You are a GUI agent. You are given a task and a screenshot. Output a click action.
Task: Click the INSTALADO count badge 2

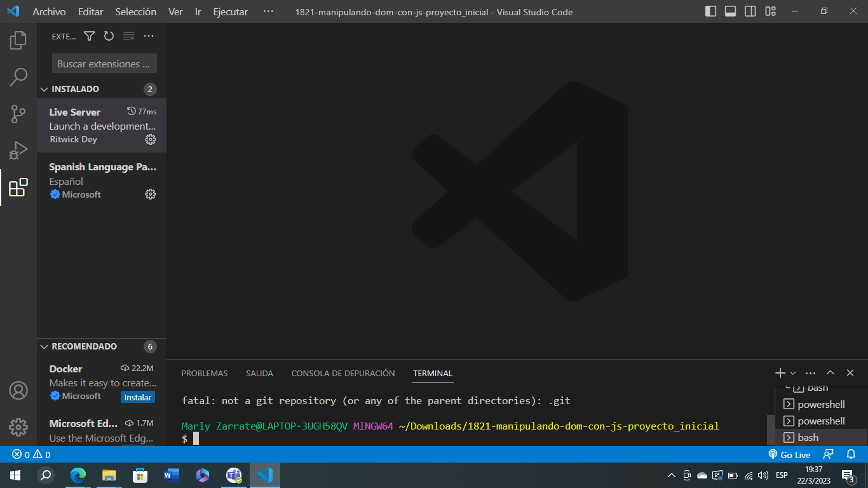150,89
